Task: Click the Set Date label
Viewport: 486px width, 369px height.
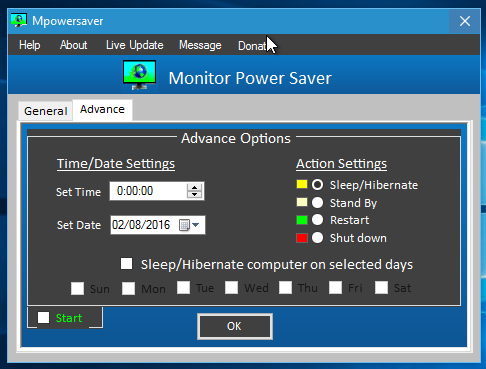Action: point(79,225)
